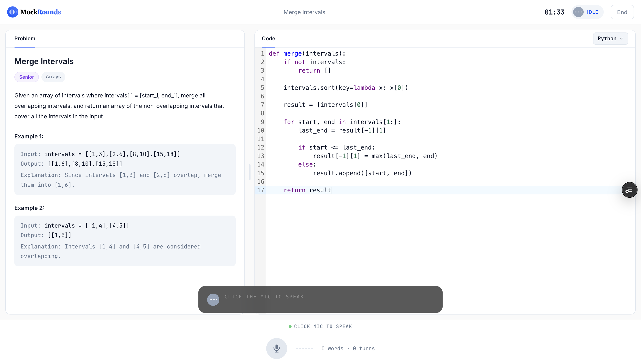
Task: Switch to the Code tab
Action: [268, 39]
